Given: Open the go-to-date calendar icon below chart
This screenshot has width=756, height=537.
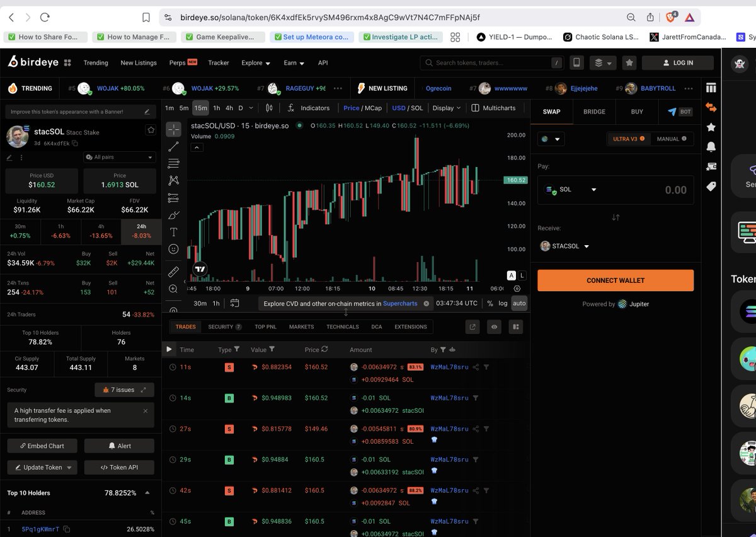Looking at the screenshot, I should [234, 303].
